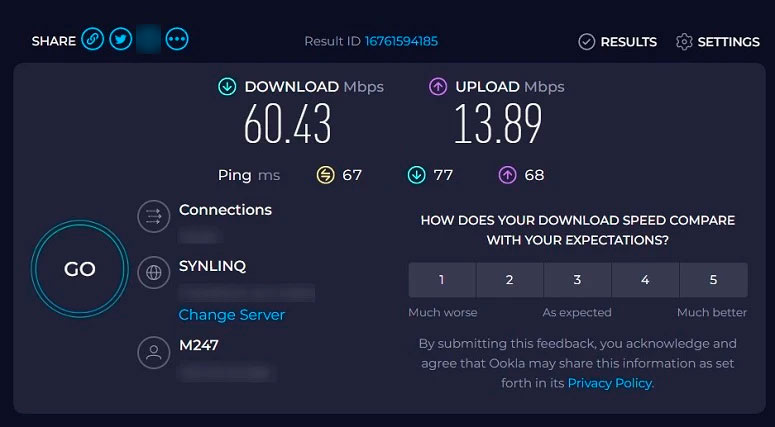The height and width of the screenshot is (427, 775).
Task: Click the download arrow icon
Action: (x=227, y=87)
